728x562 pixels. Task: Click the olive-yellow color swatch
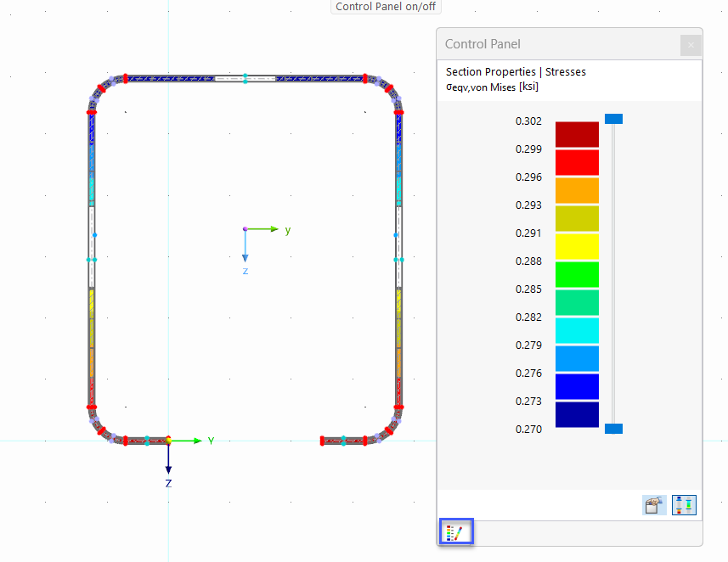[x=577, y=218]
